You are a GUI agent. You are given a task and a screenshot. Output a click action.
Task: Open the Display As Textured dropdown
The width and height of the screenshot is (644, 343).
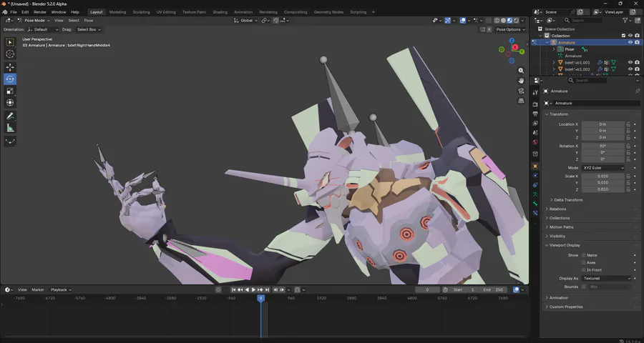[x=606, y=278]
